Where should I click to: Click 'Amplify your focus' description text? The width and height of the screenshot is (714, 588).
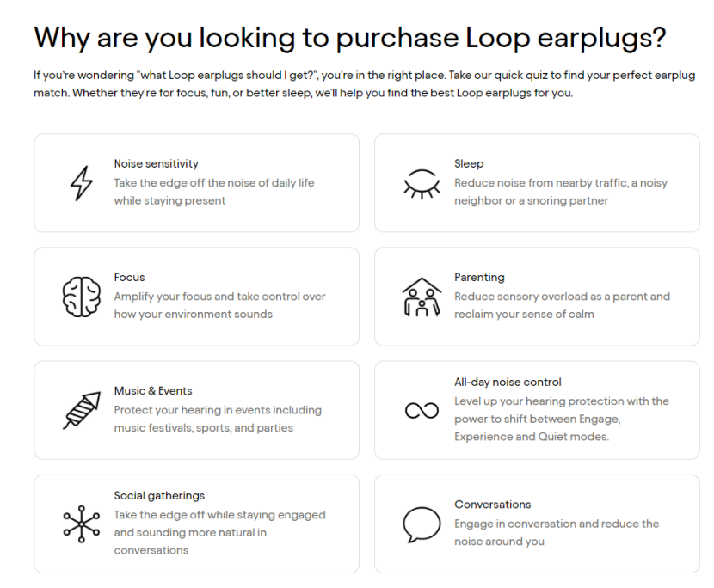pos(219,305)
